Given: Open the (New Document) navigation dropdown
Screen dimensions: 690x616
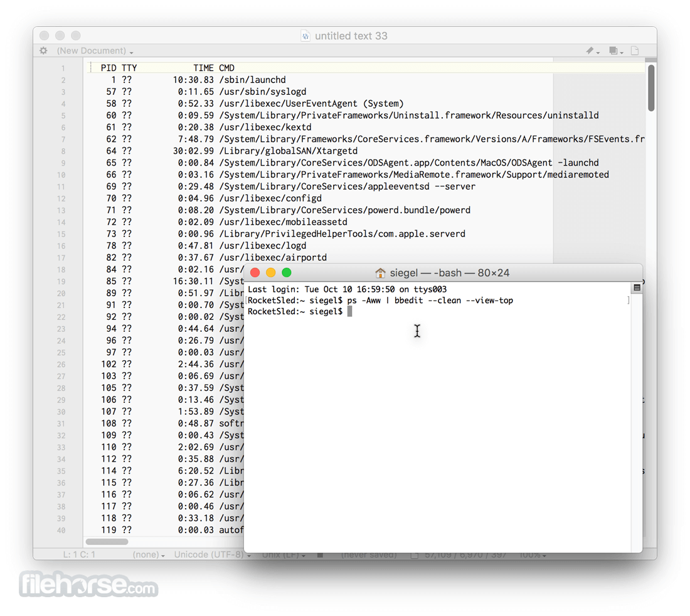Looking at the screenshot, I should (x=95, y=51).
